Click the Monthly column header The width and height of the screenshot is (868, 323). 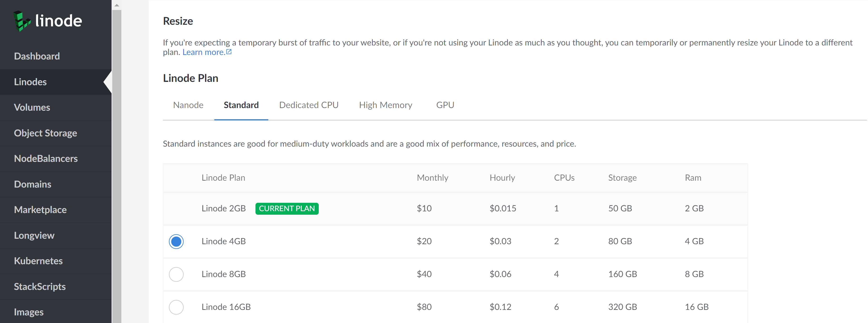pyautogui.click(x=433, y=178)
